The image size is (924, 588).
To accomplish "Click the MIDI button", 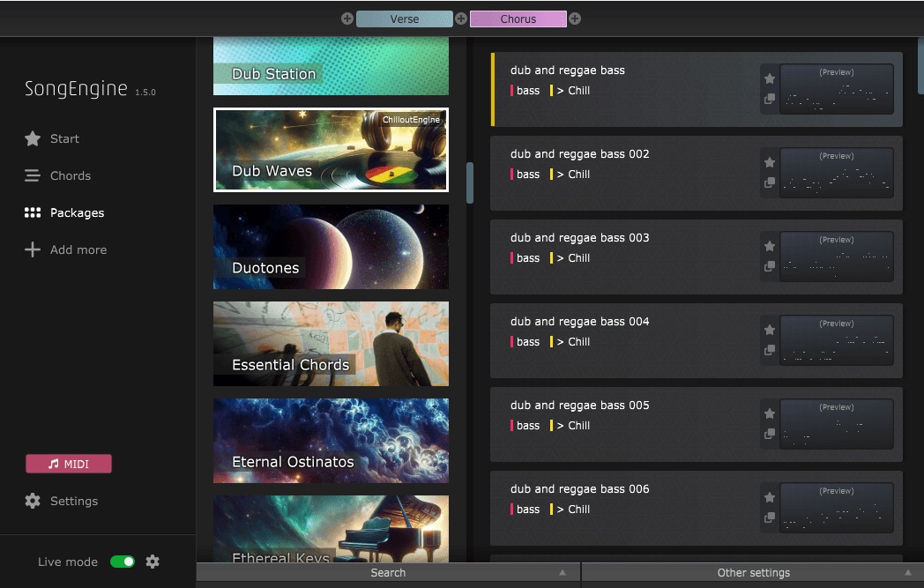I will 69,464.
